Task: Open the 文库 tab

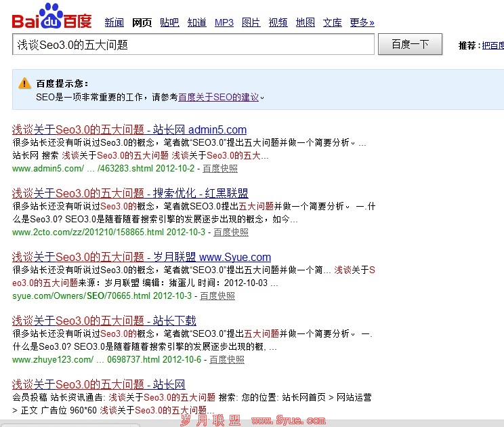Action: point(333,22)
